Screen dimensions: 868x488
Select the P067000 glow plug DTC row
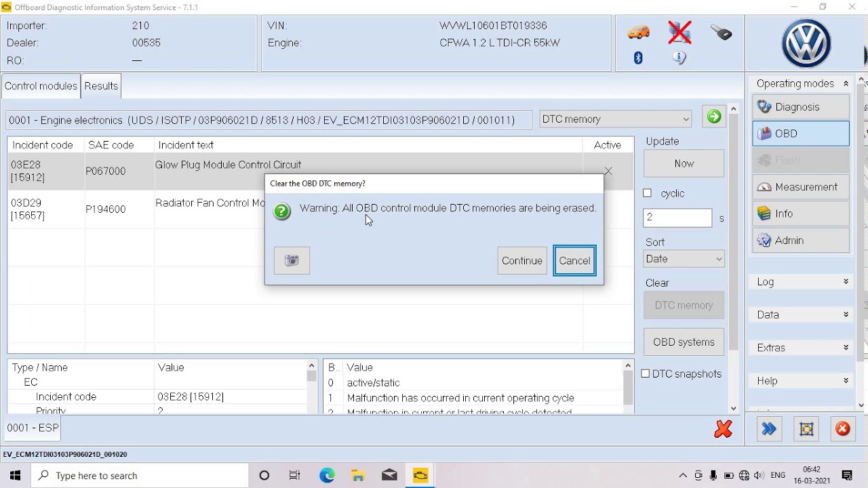tap(320, 171)
